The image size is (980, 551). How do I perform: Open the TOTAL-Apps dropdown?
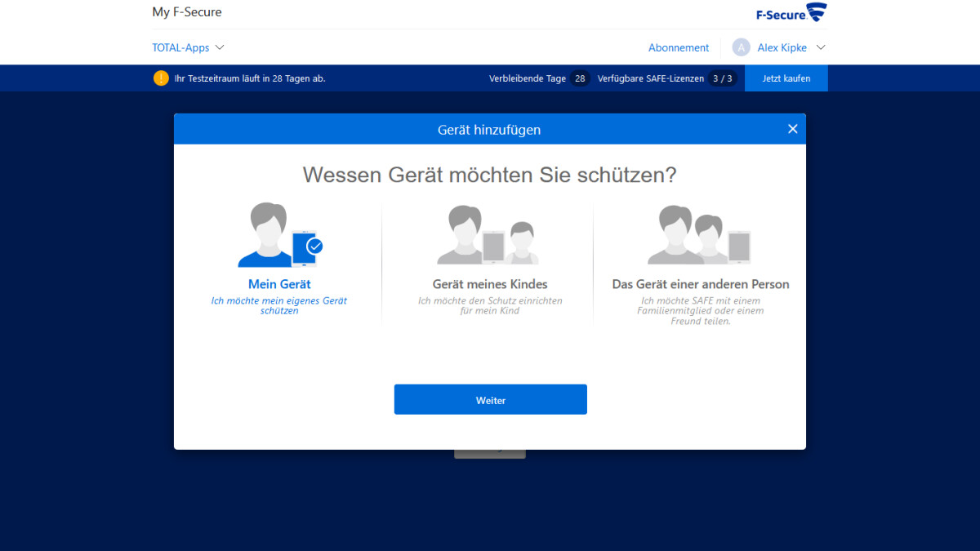[188, 47]
